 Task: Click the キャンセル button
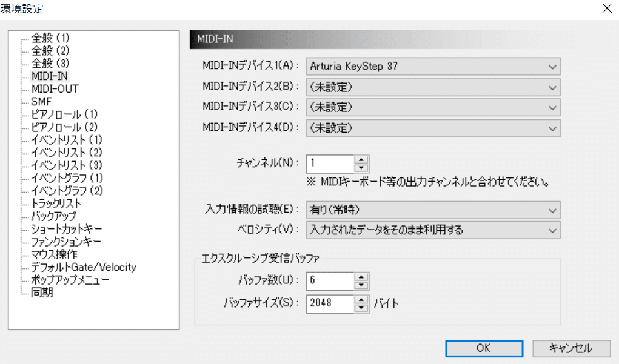571,348
